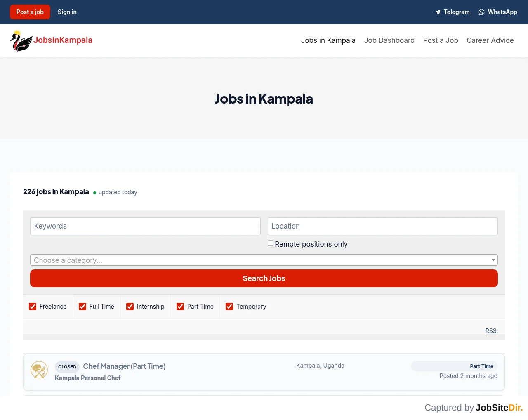The height and width of the screenshot is (420, 528).
Task: Open the Choose a category dropdown
Action: 264,260
